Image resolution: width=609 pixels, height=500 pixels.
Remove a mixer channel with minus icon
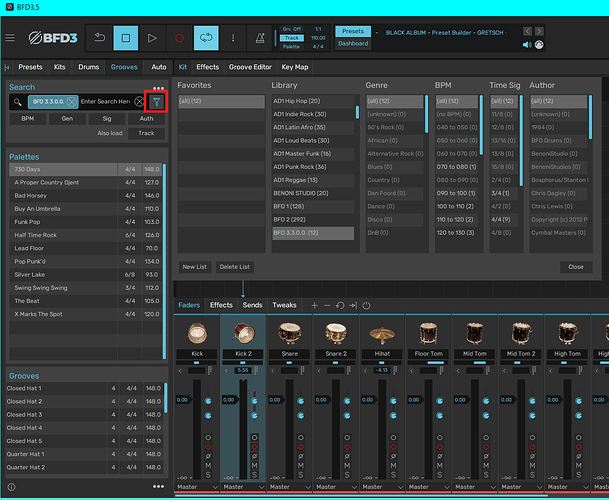[x=327, y=305]
